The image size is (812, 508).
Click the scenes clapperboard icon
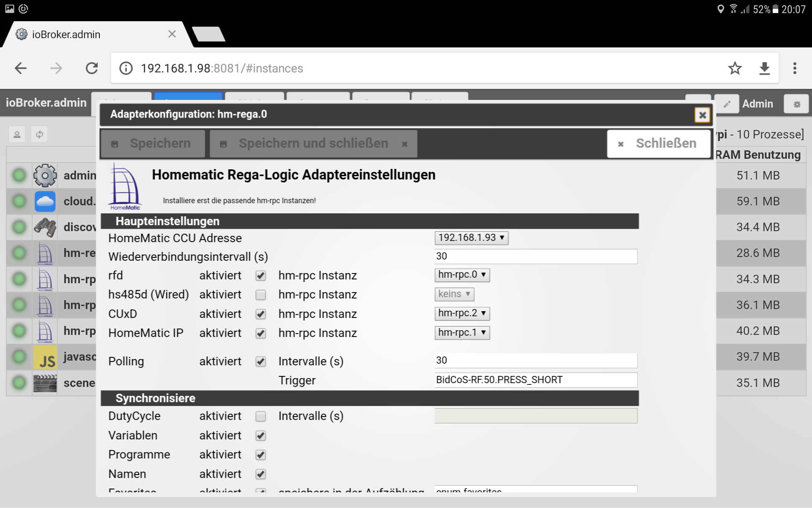pyautogui.click(x=45, y=383)
